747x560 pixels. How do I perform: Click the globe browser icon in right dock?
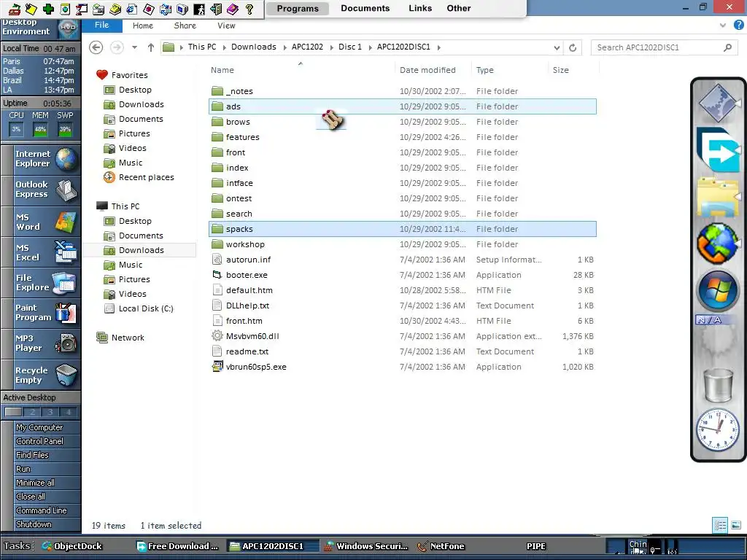click(x=718, y=243)
